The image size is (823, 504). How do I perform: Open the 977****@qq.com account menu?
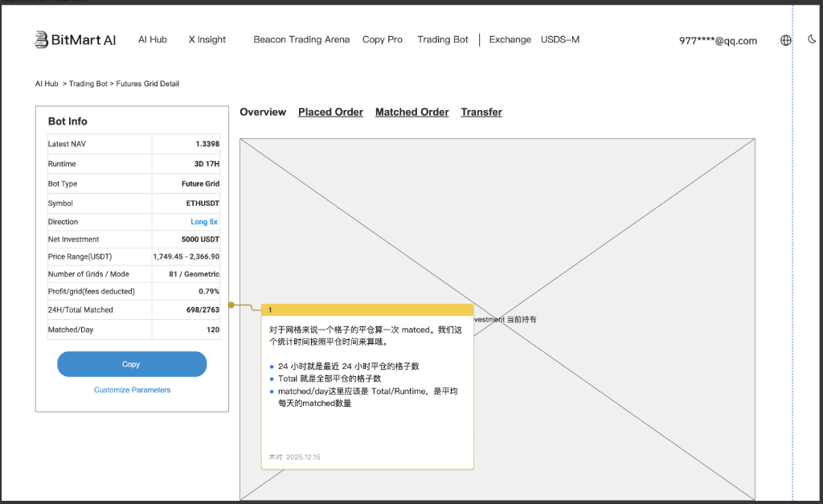tap(718, 41)
